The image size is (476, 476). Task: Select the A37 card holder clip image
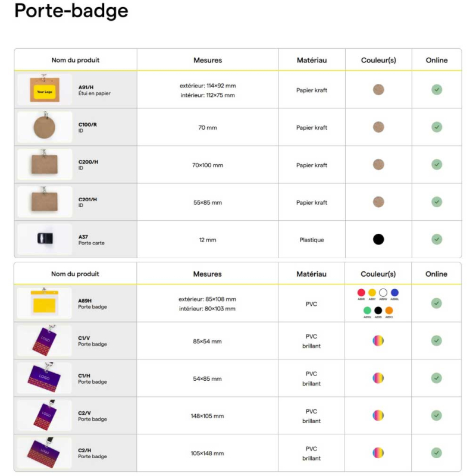tap(45, 239)
